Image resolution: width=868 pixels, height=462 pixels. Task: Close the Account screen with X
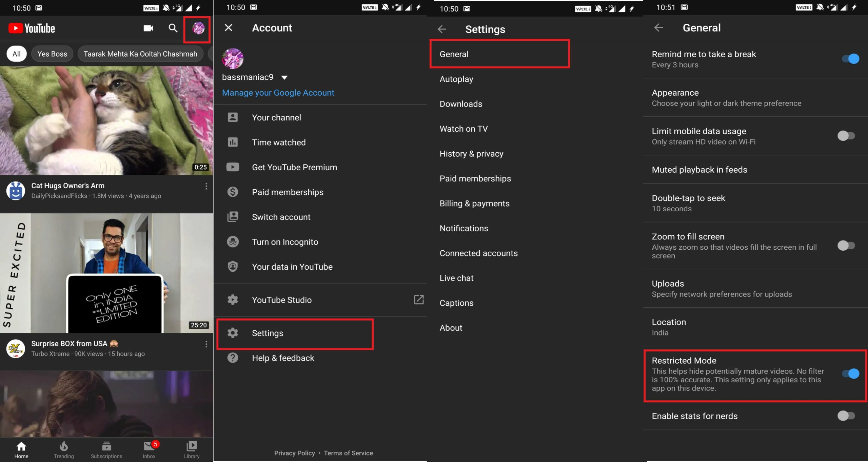[229, 28]
